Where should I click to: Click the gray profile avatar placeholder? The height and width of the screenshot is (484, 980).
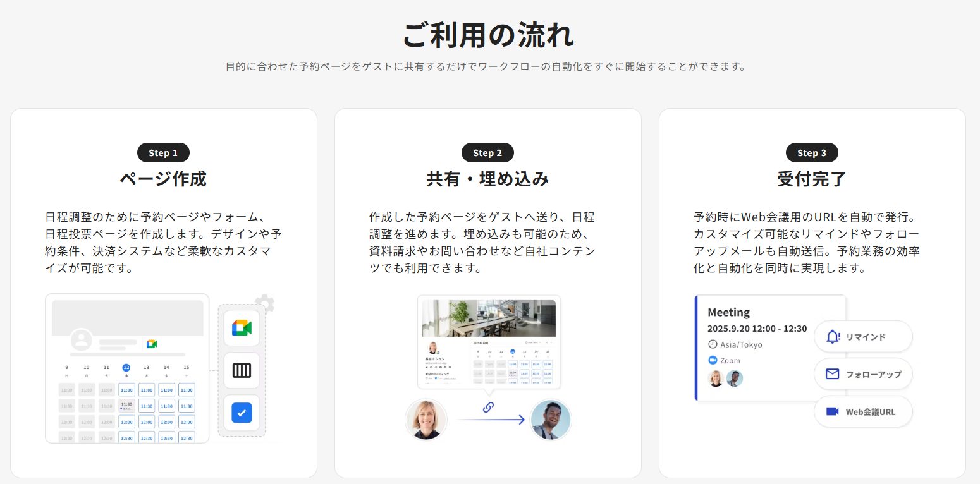(81, 341)
